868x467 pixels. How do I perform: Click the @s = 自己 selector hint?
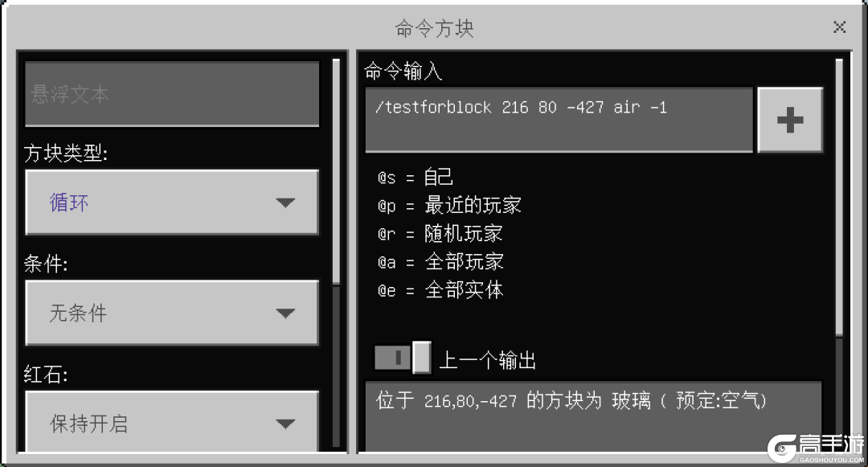(x=416, y=178)
